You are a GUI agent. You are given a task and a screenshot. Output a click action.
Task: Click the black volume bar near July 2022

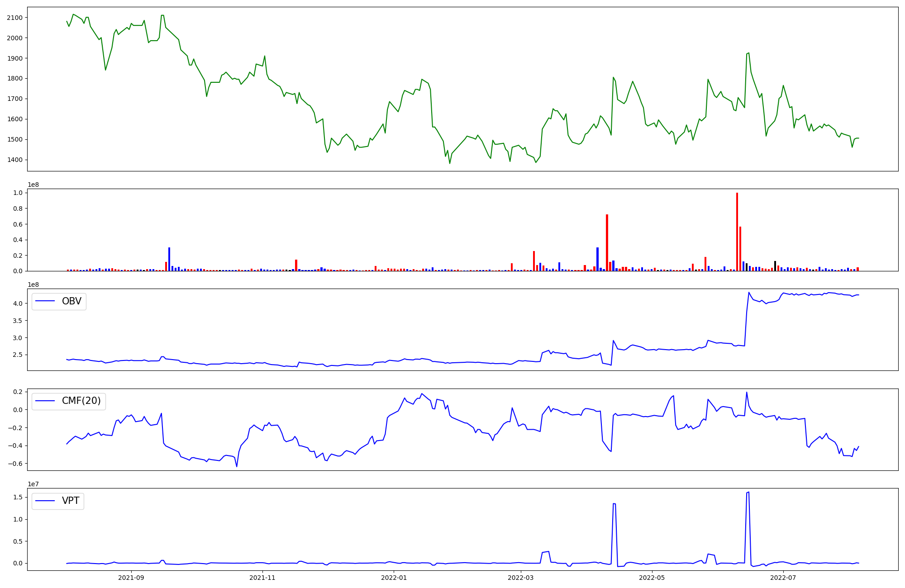(775, 266)
